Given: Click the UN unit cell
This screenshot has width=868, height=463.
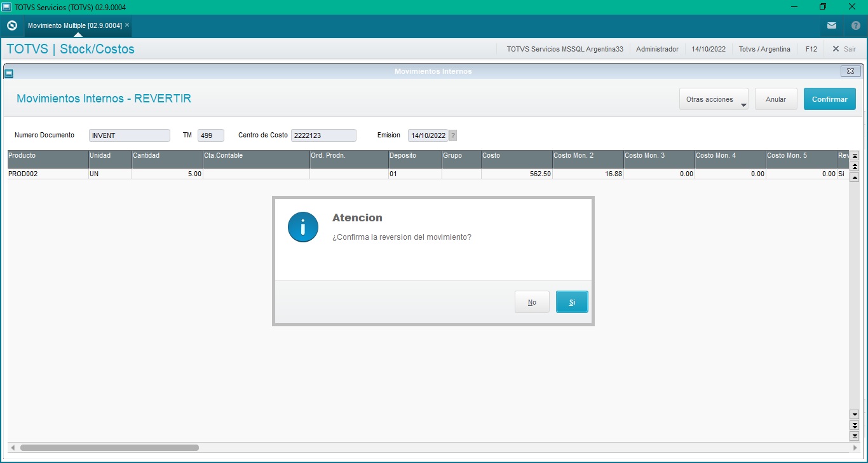Looking at the screenshot, I should click(x=110, y=174).
